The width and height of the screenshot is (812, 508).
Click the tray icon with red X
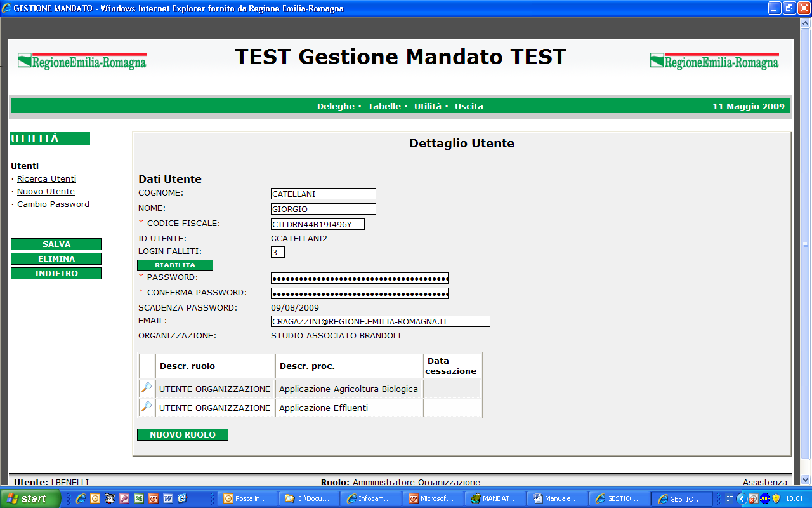click(754, 498)
